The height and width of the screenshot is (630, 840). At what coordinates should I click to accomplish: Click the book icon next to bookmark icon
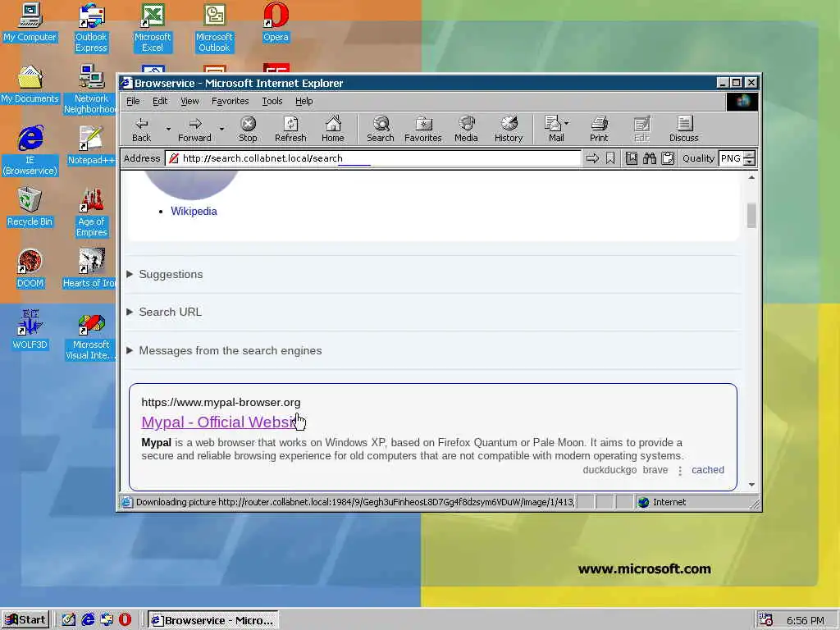[x=632, y=158]
